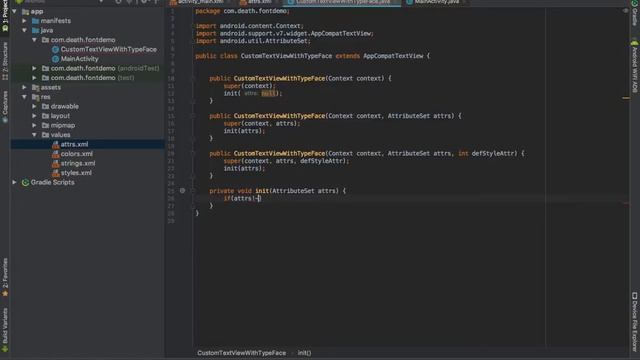Viewport: 640px width, 360px height.
Task: Open the Favorites tool window
Action: (x=5, y=278)
